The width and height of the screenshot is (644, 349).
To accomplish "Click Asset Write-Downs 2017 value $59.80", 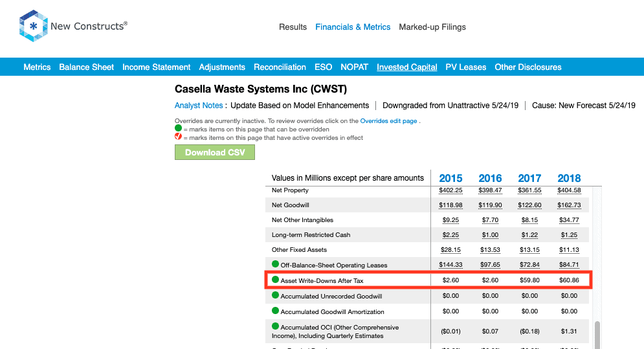I will point(529,280).
